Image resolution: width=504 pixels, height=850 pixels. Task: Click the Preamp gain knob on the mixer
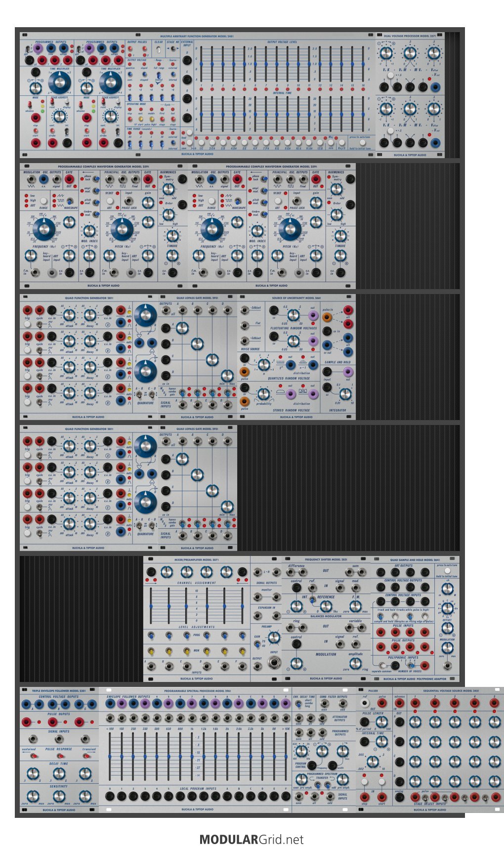(x=274, y=637)
